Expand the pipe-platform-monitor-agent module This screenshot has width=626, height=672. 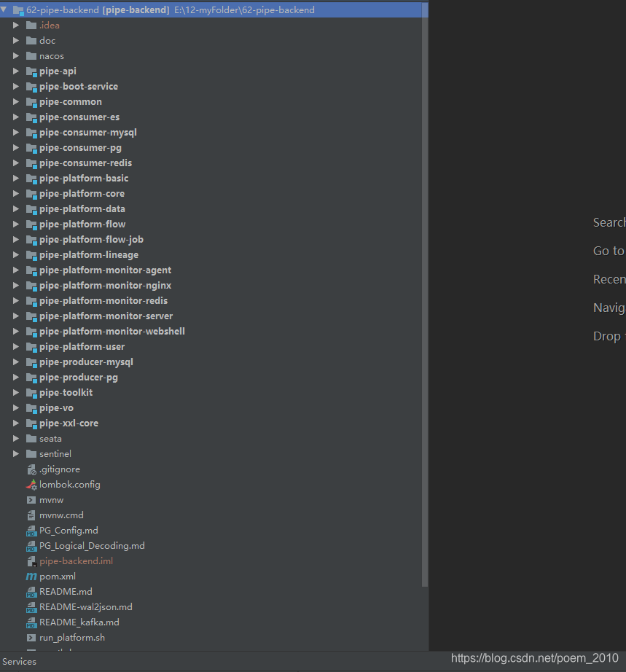click(16, 270)
